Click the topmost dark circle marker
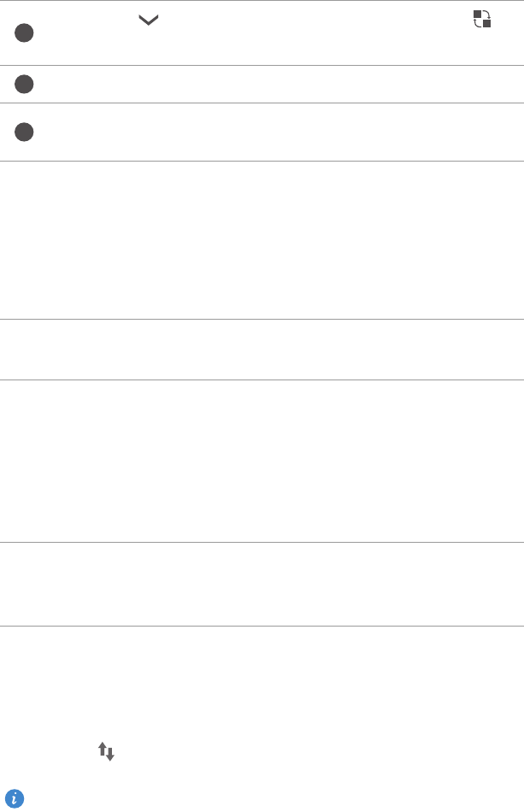Image resolution: width=524 pixels, height=812 pixels. tap(24, 33)
